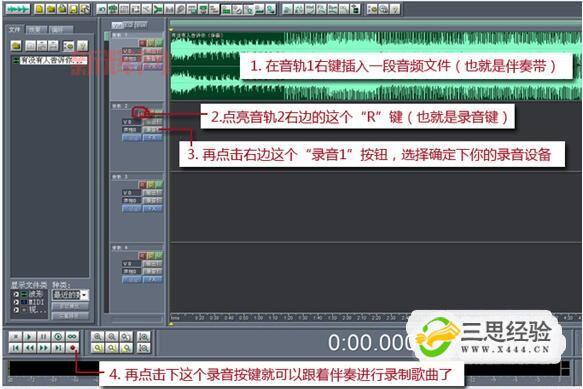Open the 最近的 sort-by dropdown
Viewport: 583px width, 389px height.
(70, 295)
